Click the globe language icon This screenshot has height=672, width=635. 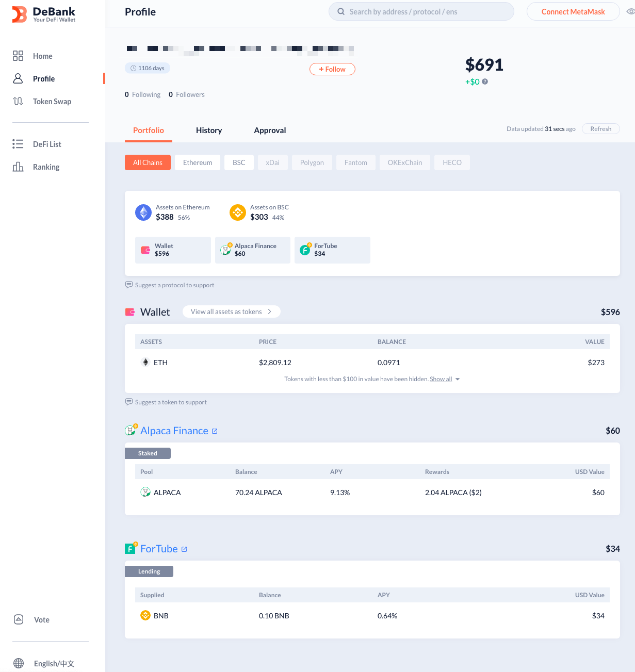click(19, 663)
